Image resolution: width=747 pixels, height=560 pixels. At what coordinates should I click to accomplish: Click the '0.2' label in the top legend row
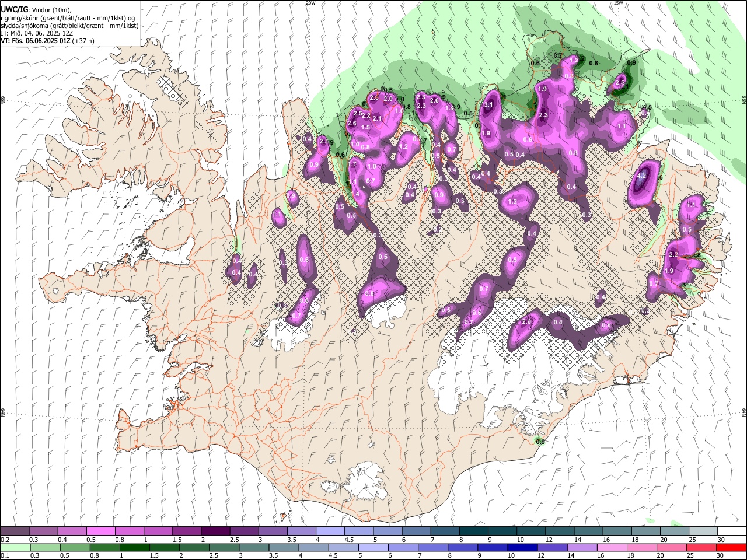pyautogui.click(x=6, y=540)
